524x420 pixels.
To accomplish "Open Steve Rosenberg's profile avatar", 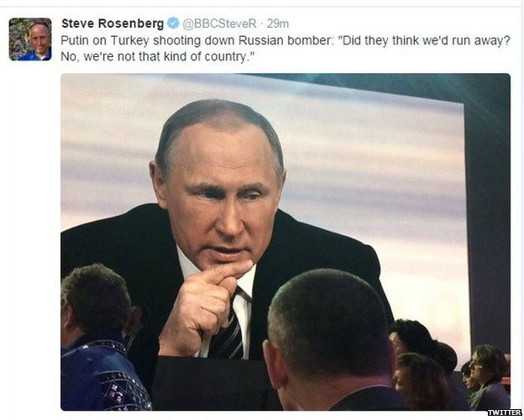I will coord(30,39).
